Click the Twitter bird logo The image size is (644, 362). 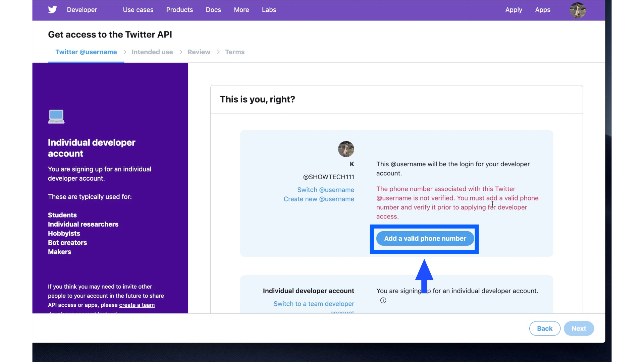(x=53, y=10)
